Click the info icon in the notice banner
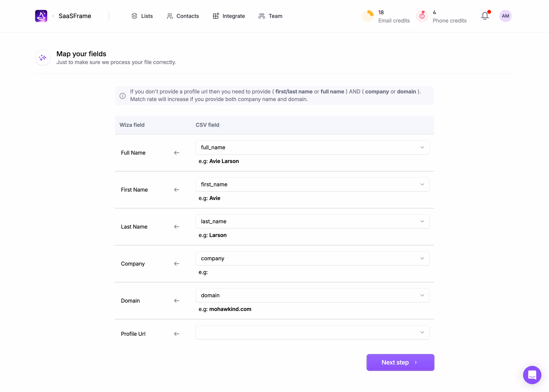549x392 pixels. pyautogui.click(x=123, y=96)
